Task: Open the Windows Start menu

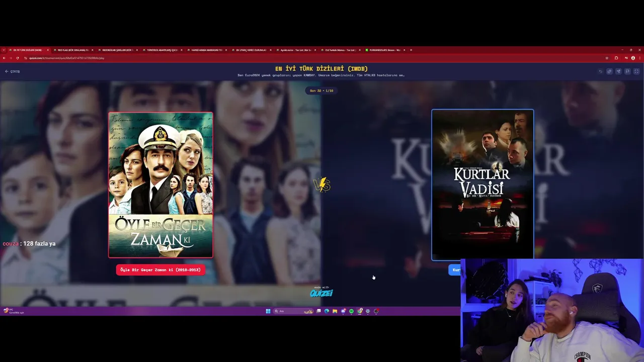Action: (268, 311)
